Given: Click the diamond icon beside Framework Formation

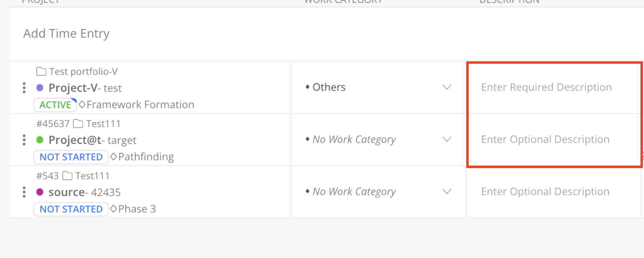Looking at the screenshot, I should point(82,104).
